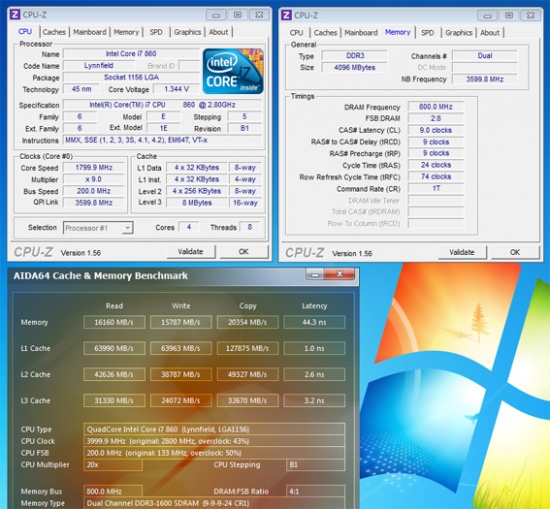
Task: Select Memory tab in right CPU-Z window
Action: point(397,32)
